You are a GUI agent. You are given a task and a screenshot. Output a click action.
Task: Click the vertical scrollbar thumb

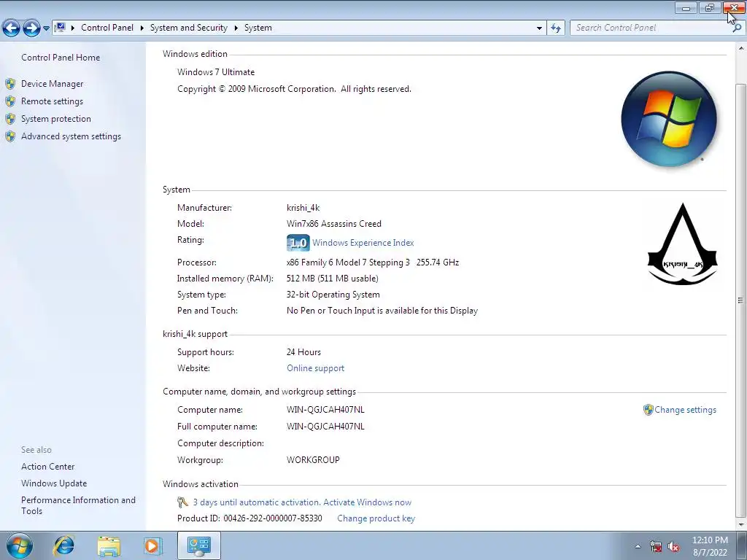740,300
